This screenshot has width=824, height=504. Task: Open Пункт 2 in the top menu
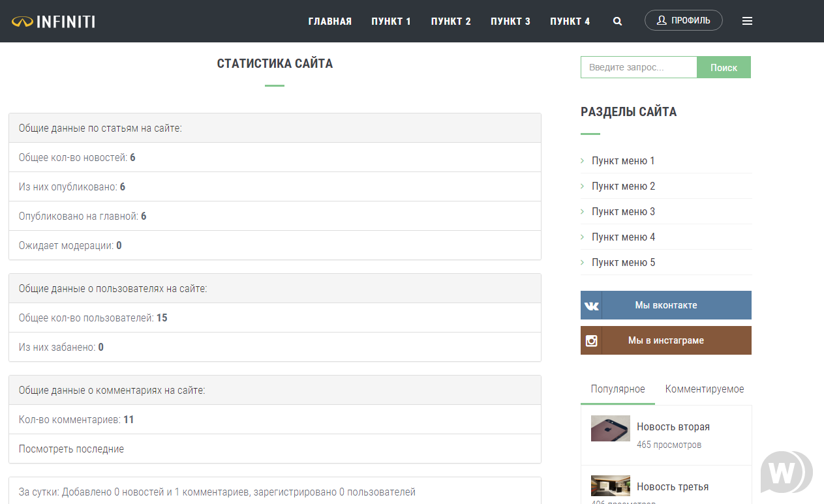[x=450, y=22]
